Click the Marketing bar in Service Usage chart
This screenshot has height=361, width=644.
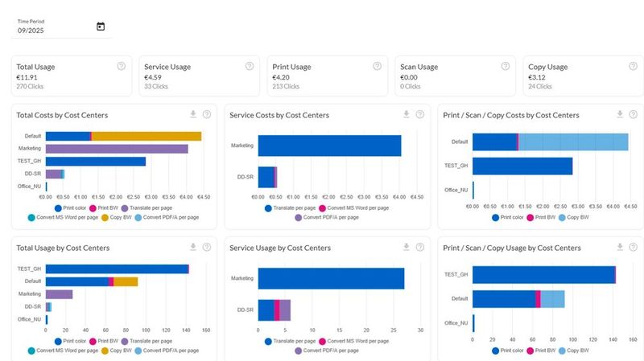tap(331, 278)
